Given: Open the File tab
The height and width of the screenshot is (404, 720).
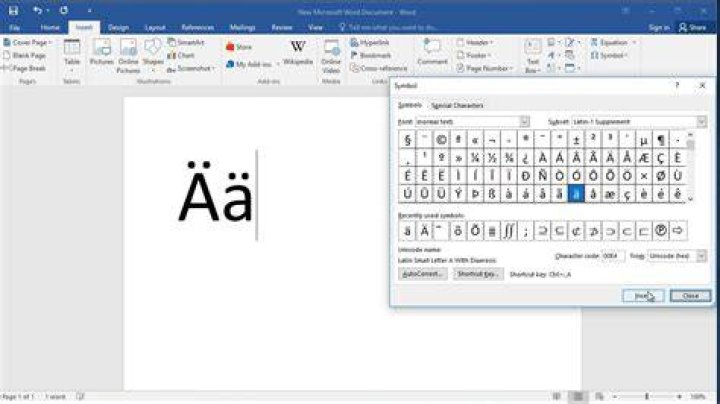Looking at the screenshot, I should pos(14,28).
